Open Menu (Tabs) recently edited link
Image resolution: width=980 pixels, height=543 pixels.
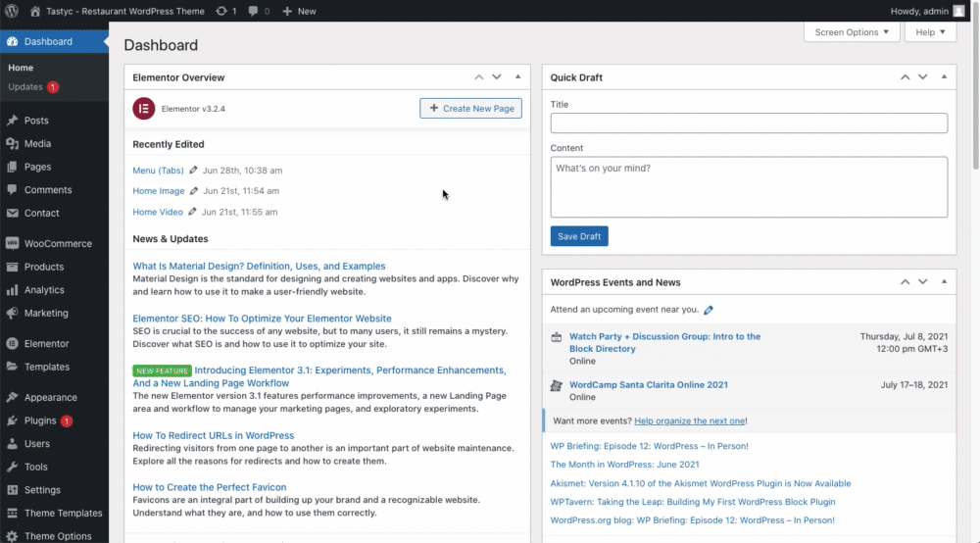[x=158, y=170]
